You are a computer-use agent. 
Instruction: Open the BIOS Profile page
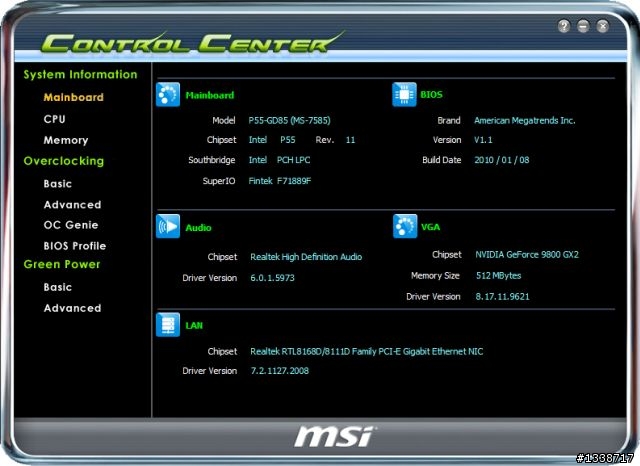click(x=75, y=246)
